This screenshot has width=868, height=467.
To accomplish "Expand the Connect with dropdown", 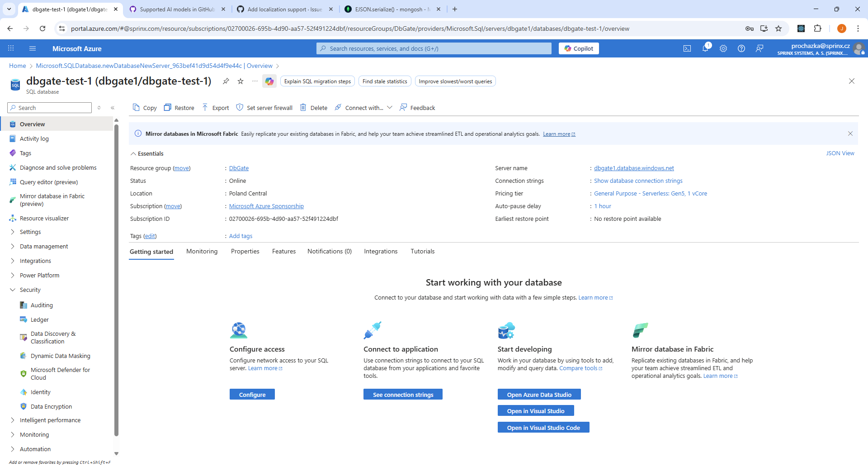I will tap(390, 108).
